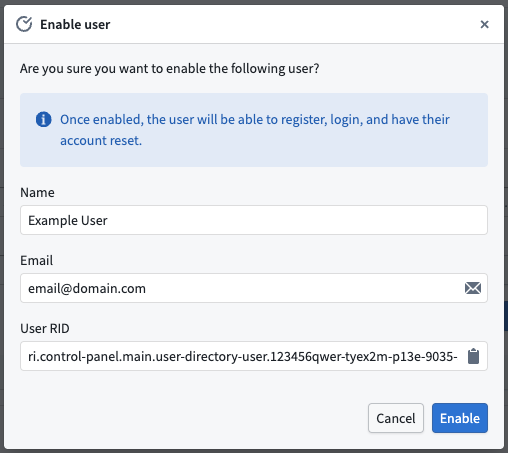Click the dimmed backdrop below the dialog
This screenshot has height=453, width=508.
(254, 451)
